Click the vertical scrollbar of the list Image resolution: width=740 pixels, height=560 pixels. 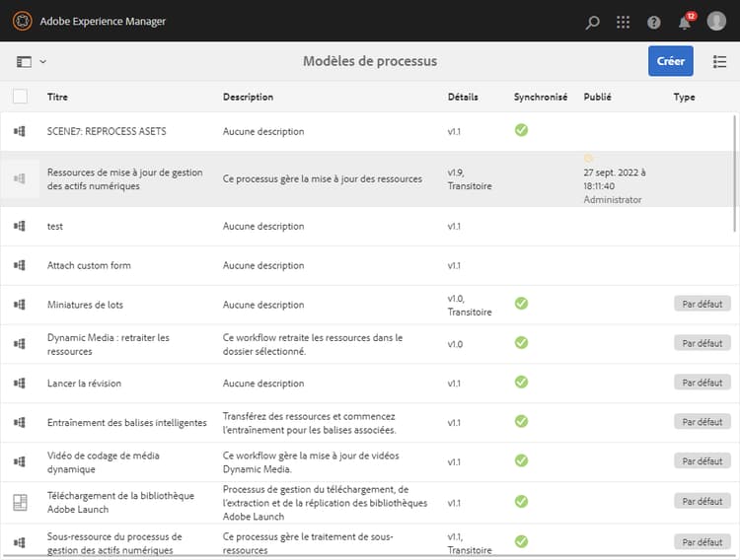pos(735,173)
